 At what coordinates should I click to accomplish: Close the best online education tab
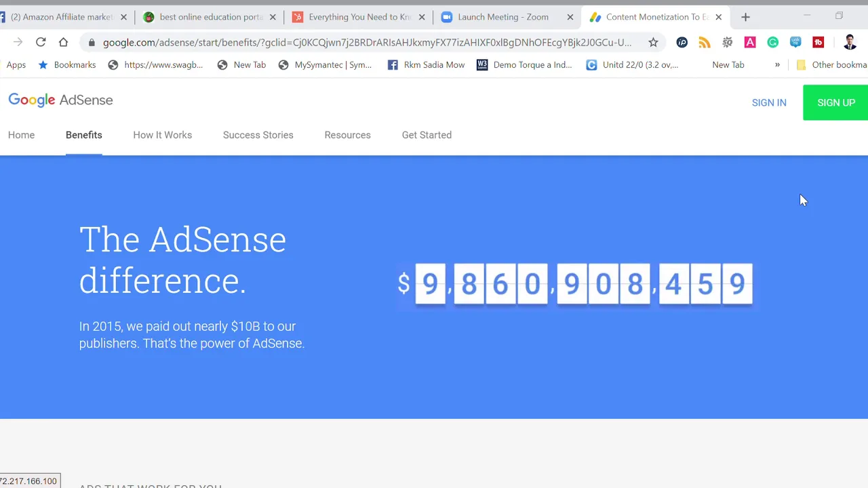(x=273, y=17)
